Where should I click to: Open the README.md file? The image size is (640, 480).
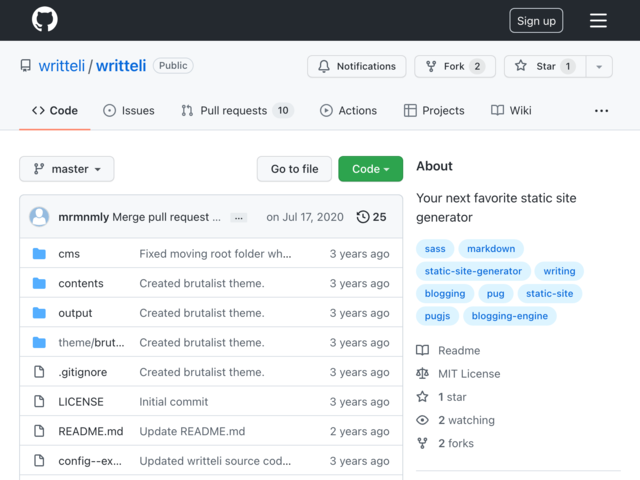tap(91, 431)
